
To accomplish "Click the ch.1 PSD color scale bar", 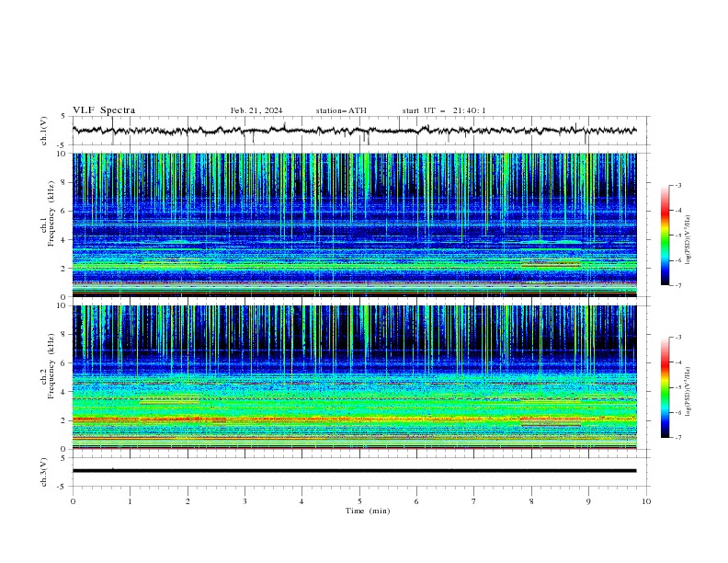I will [x=665, y=236].
